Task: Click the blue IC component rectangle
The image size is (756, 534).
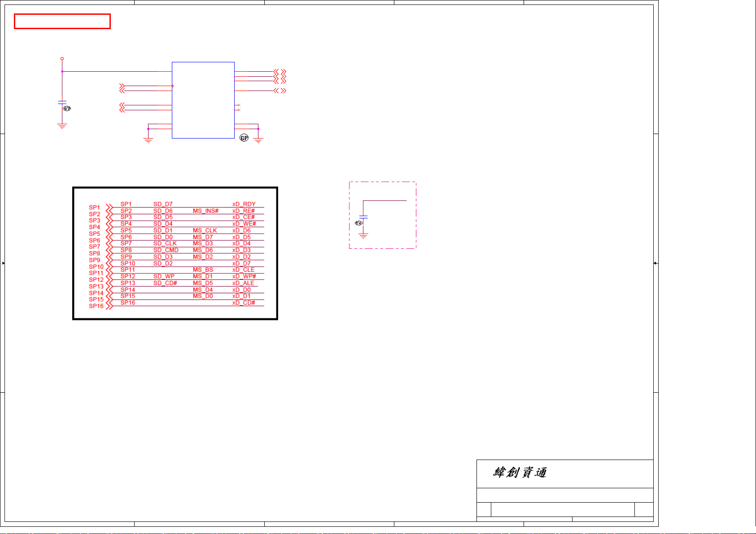Action: click(x=203, y=100)
